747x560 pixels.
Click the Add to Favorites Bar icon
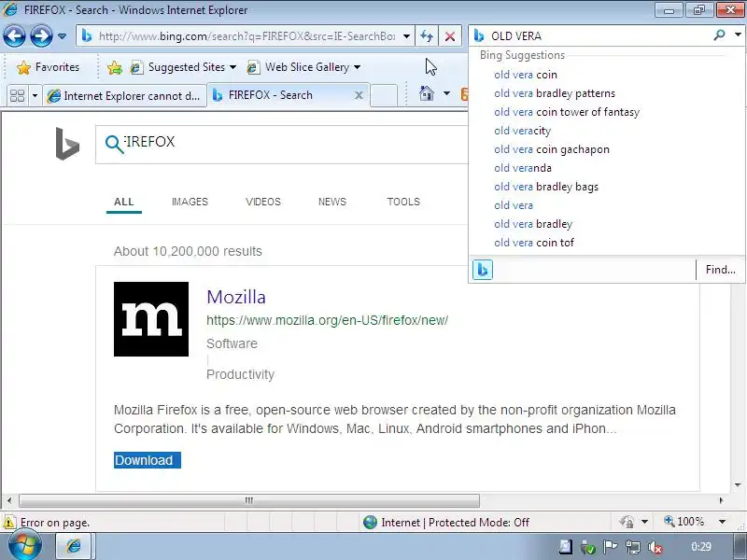point(114,67)
